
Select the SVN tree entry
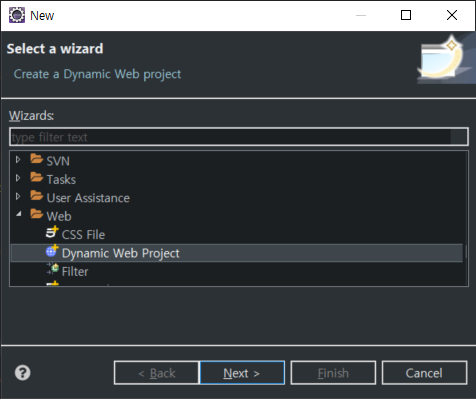(58, 161)
